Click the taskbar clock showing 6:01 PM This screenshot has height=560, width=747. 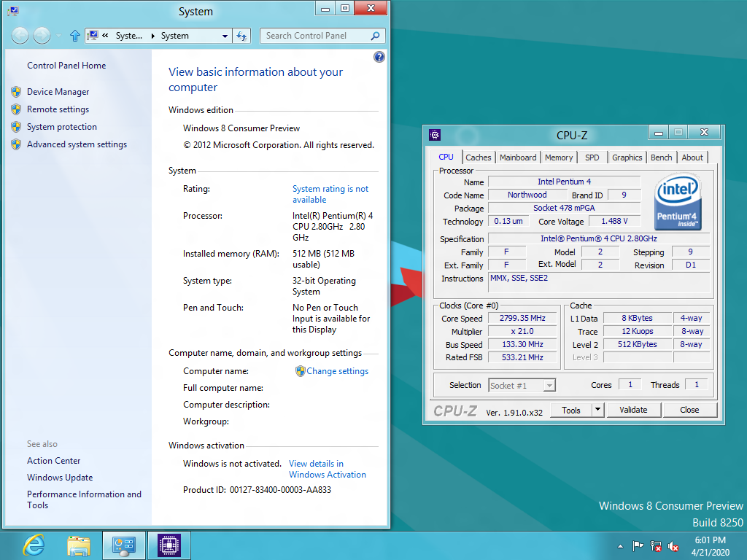pyautogui.click(x=711, y=546)
